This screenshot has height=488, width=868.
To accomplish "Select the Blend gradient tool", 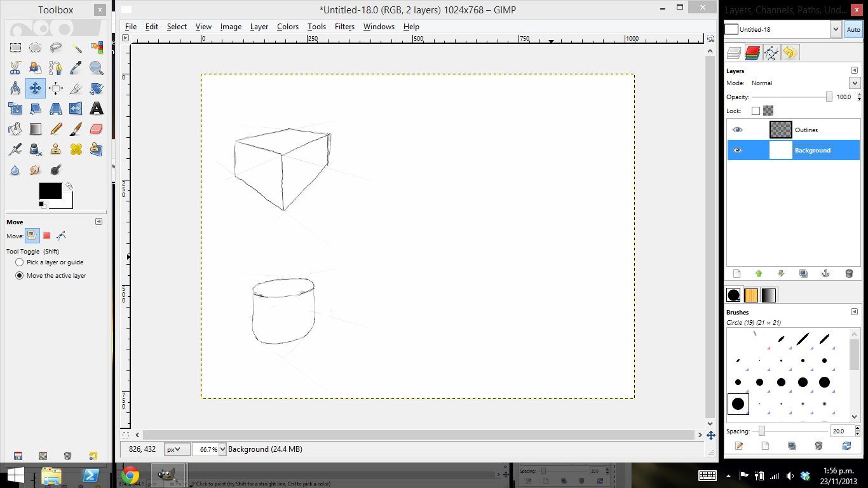I will (36, 128).
